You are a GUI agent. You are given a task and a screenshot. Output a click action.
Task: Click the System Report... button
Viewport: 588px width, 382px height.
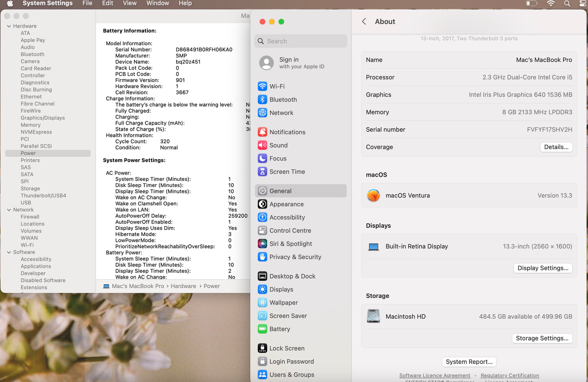[469, 362]
